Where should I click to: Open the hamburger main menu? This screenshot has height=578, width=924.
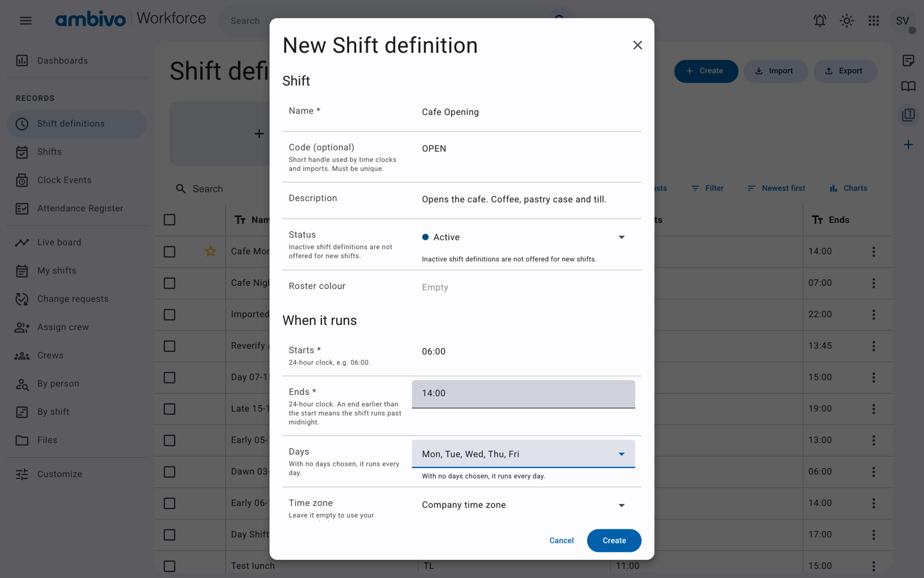tap(26, 21)
